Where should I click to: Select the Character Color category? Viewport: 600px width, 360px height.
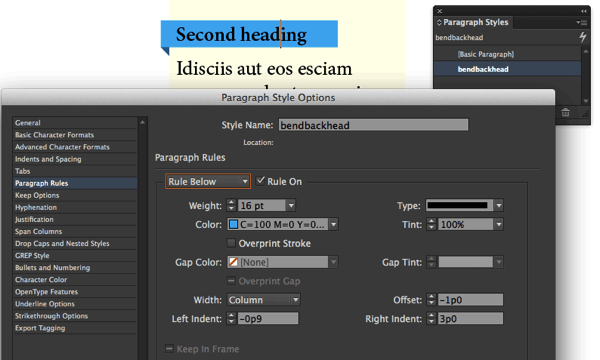point(75,279)
